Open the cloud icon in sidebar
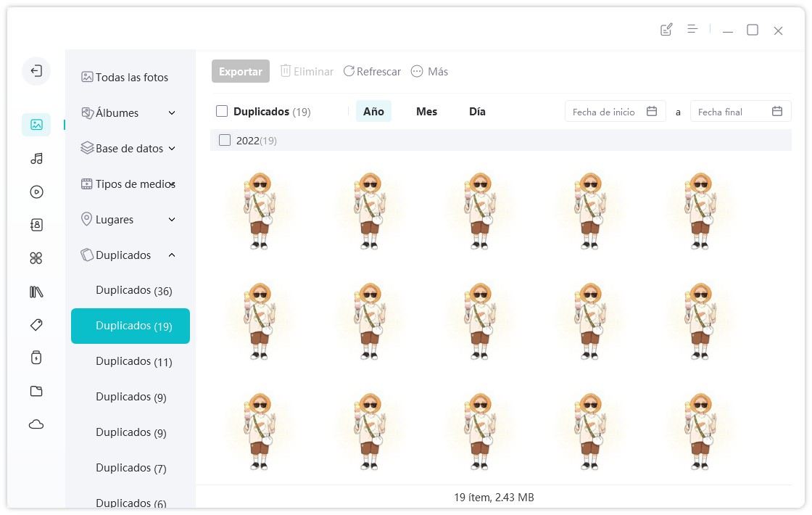 pos(36,425)
